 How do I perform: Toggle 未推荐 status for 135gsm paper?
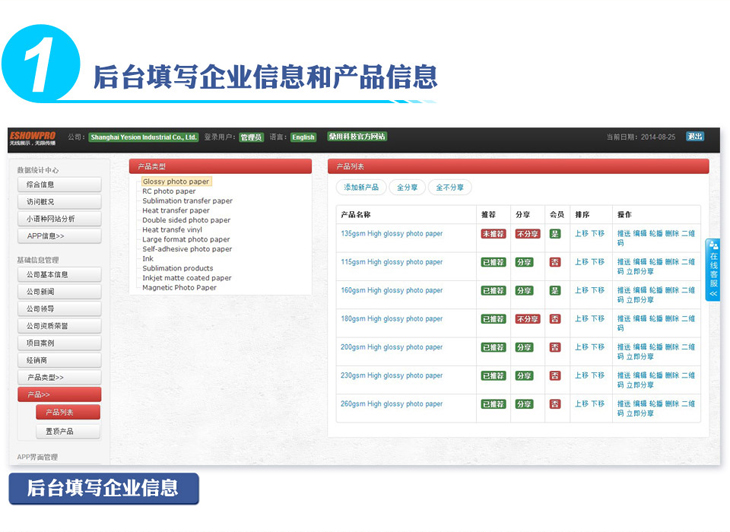coord(494,234)
